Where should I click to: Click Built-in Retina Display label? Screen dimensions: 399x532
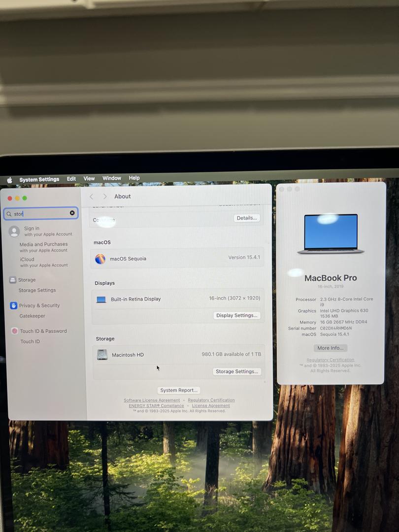[x=136, y=299]
